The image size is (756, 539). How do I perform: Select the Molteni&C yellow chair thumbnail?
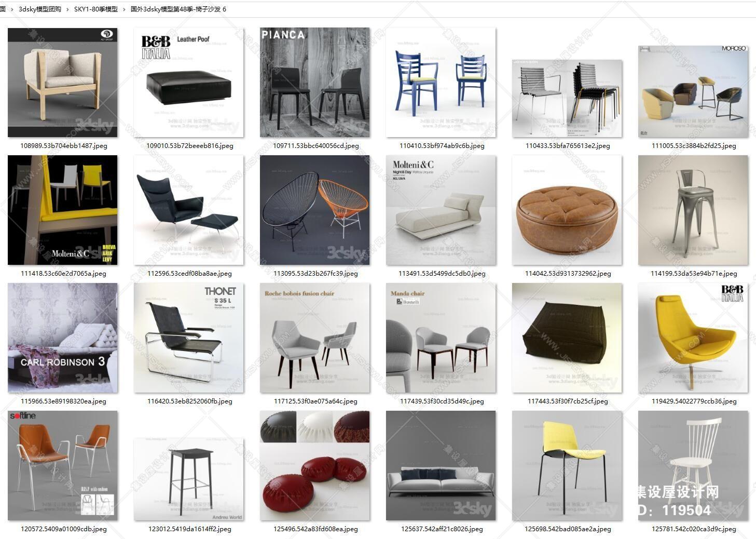click(63, 210)
